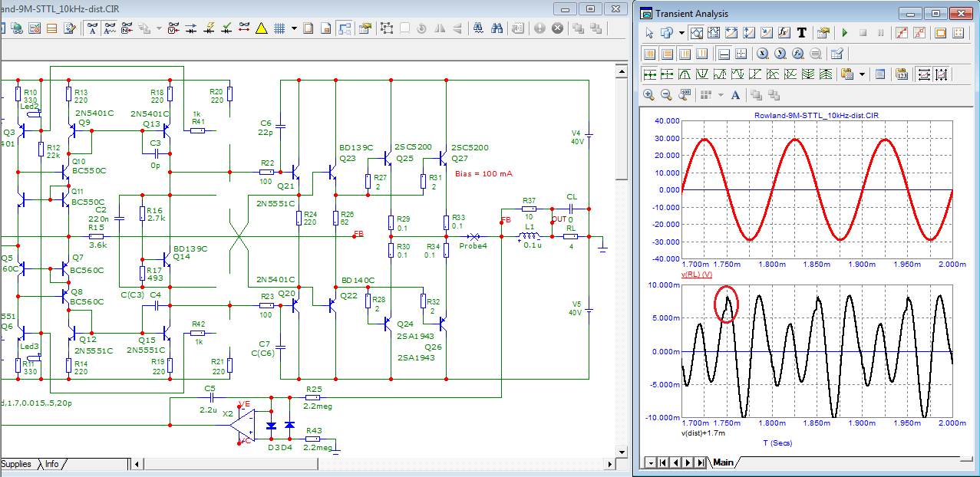This screenshot has height=477, width=980.
Task: Click the zoom out magnifier icon
Action: (666, 95)
